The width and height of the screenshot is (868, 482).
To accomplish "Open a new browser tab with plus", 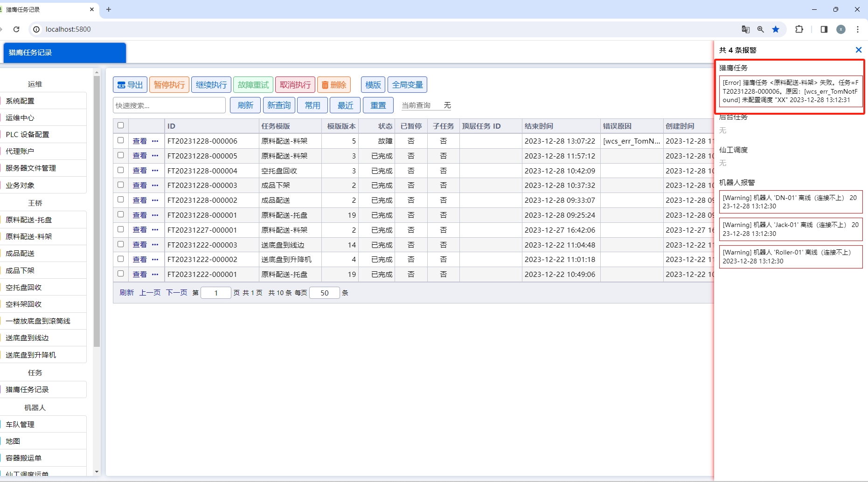I will coord(109,9).
